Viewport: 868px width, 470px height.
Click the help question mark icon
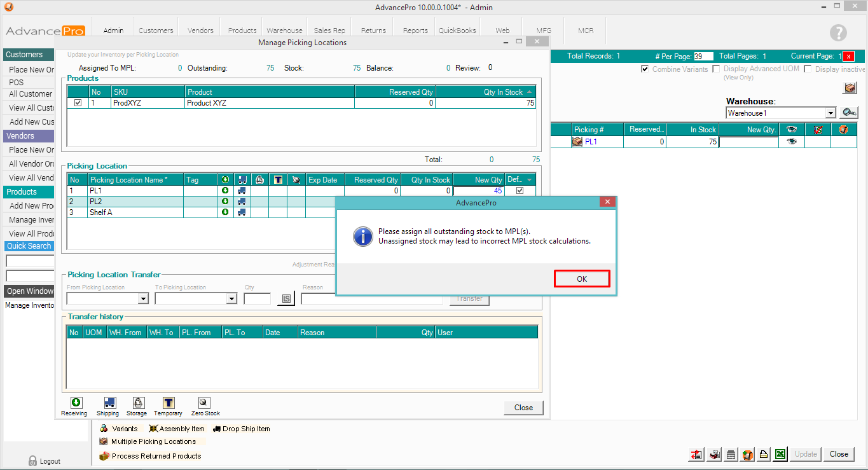click(838, 33)
